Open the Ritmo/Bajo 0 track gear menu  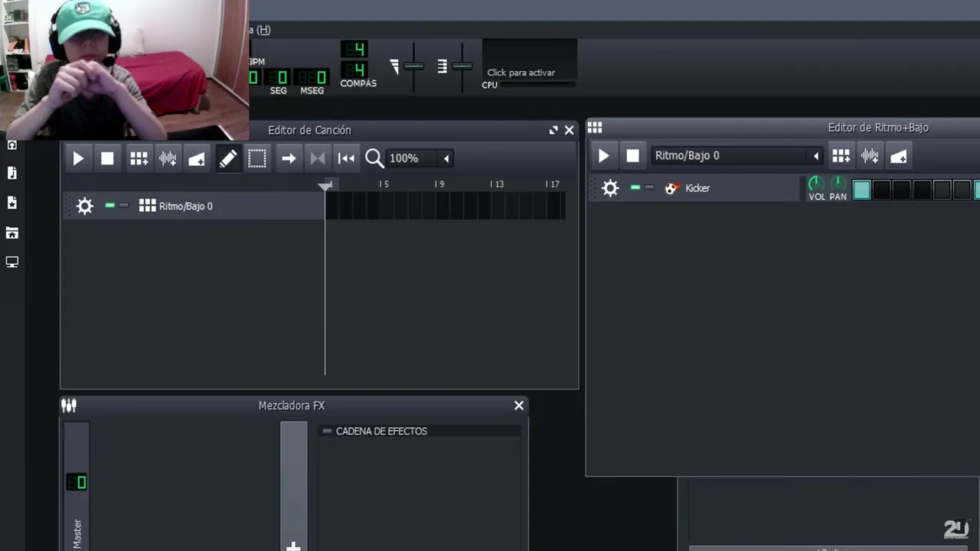coord(84,206)
